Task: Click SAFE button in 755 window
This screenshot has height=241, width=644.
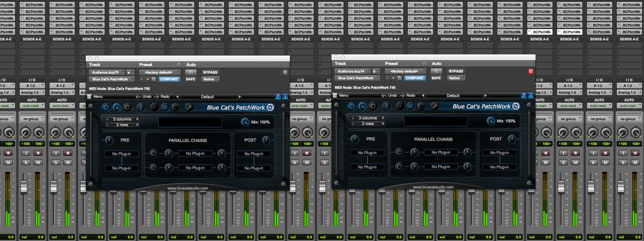Action: (x=190, y=79)
